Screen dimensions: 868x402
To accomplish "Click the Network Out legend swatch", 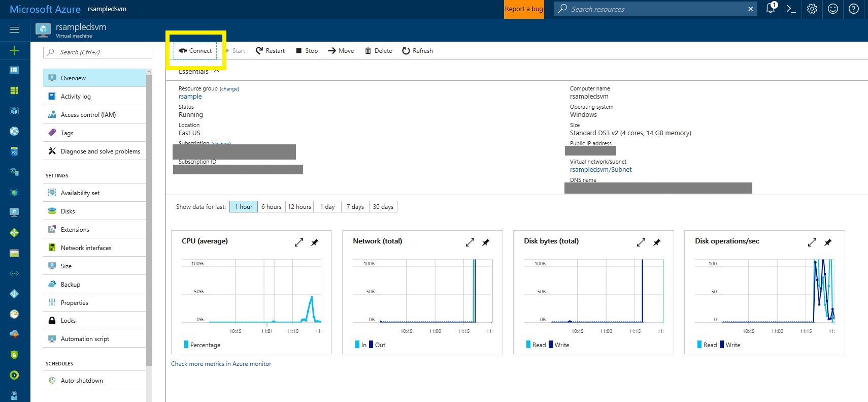I will point(371,345).
